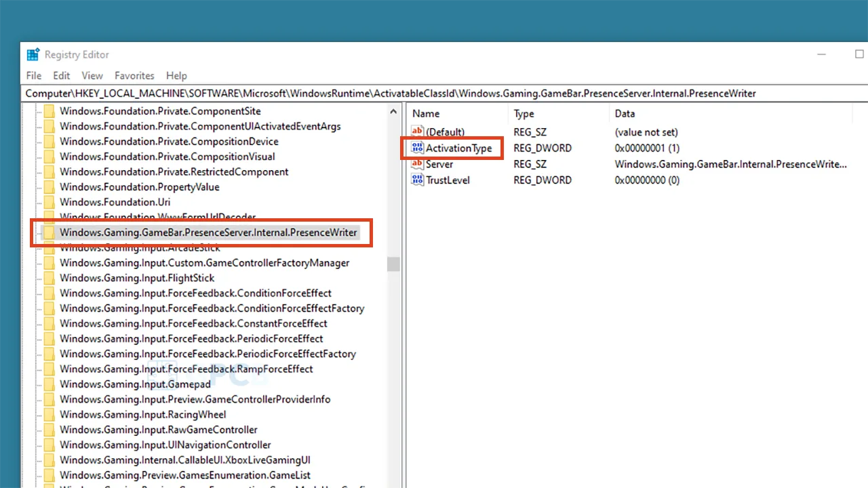Viewport: 868px width, 488px height.
Task: Click the RacingWheel key folder icon
Action: coord(49,415)
